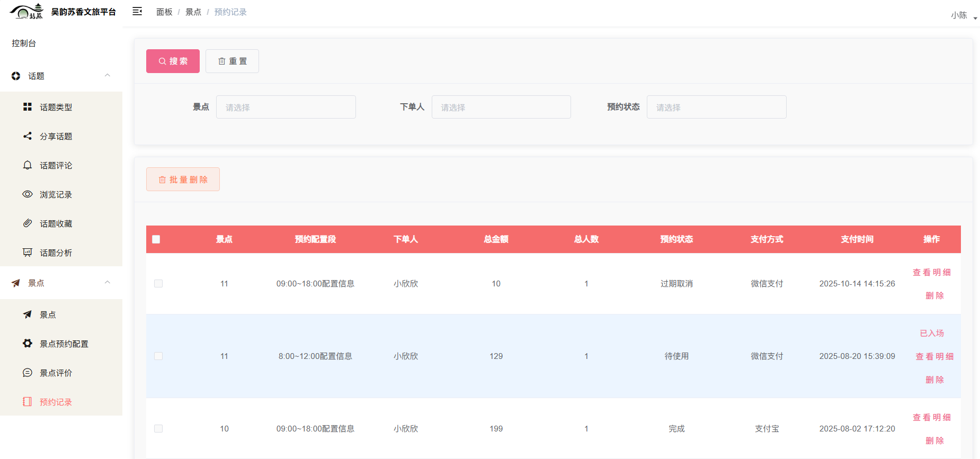Open the 景点 filter dropdown

286,107
